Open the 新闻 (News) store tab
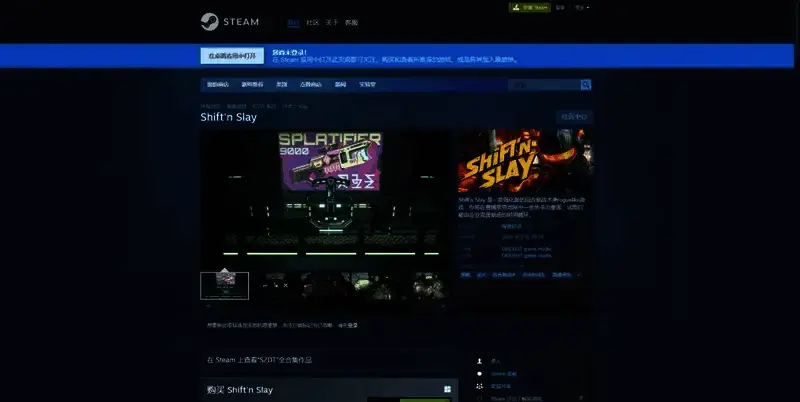This screenshot has width=800, height=402. pyautogui.click(x=341, y=85)
